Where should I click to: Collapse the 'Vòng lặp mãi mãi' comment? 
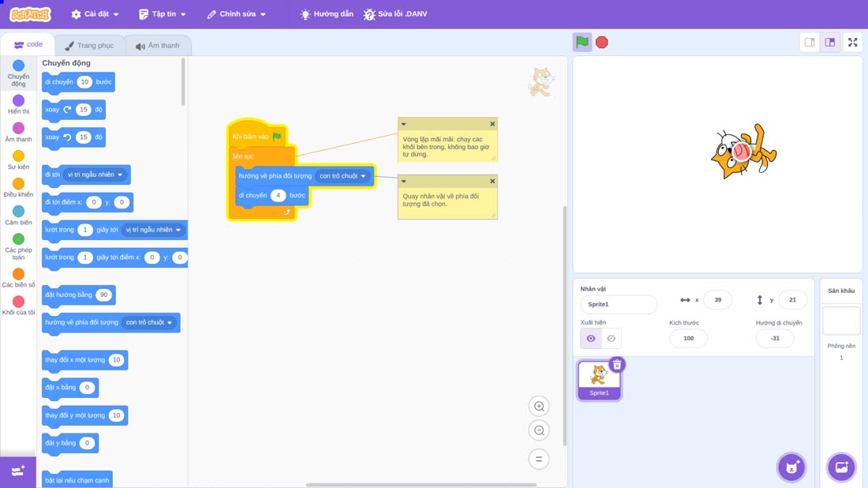point(403,124)
